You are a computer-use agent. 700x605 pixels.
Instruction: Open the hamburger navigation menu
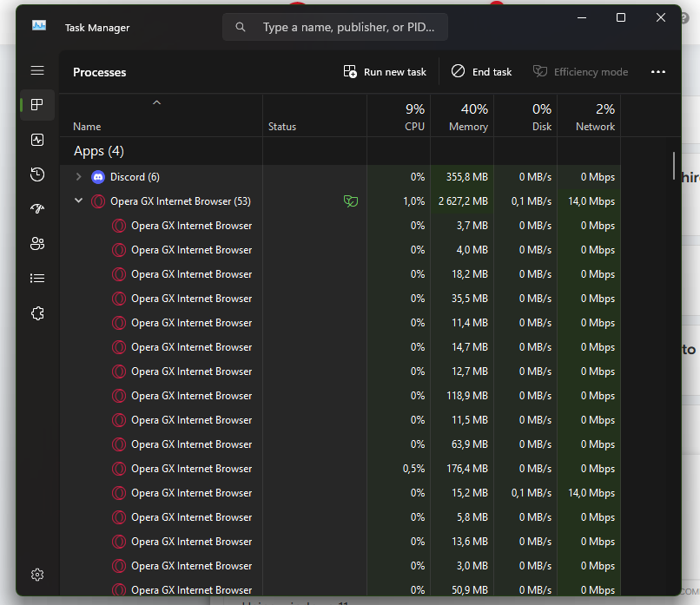point(36,70)
